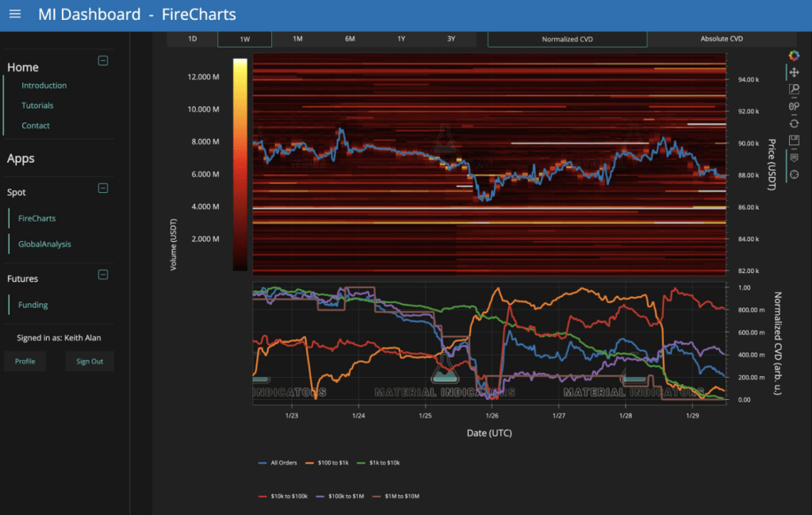Image resolution: width=812 pixels, height=515 pixels.
Task: Collapse the Home section in the sidebar
Action: 102,60
